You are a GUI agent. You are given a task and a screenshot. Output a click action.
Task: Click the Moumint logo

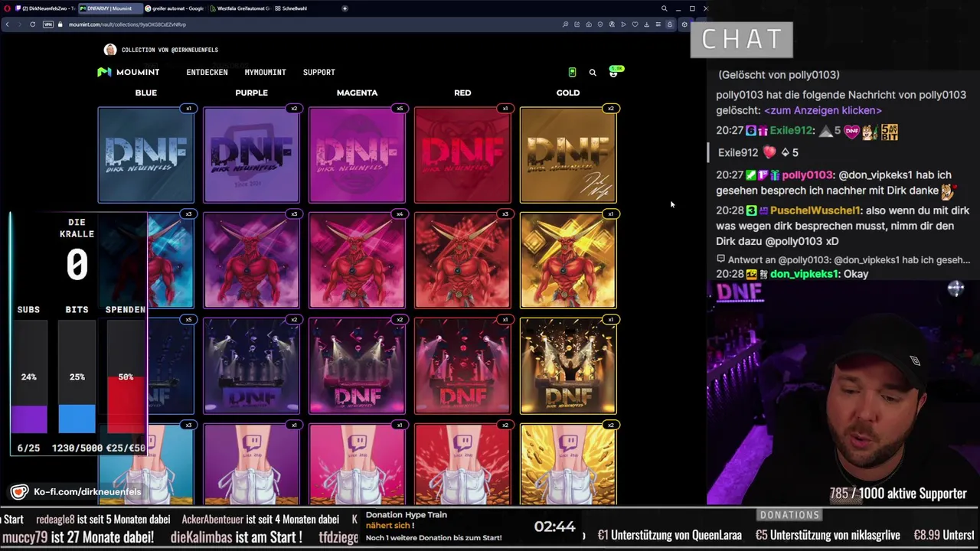tap(129, 72)
